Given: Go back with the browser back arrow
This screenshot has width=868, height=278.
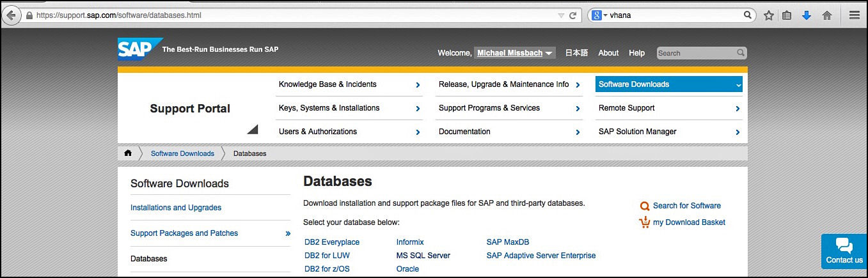Looking at the screenshot, I should pyautogui.click(x=10, y=15).
